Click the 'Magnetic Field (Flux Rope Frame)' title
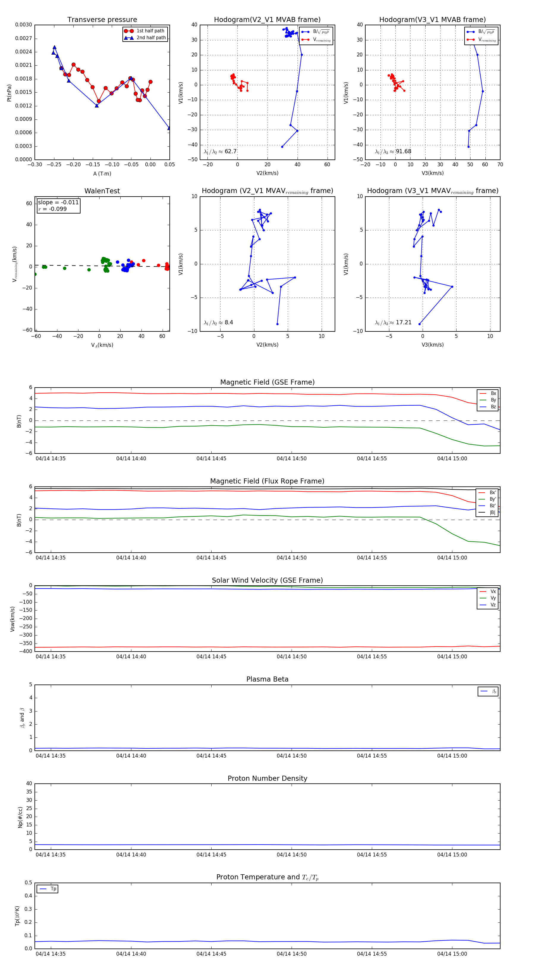This screenshot has height=980, width=535. 267,481
